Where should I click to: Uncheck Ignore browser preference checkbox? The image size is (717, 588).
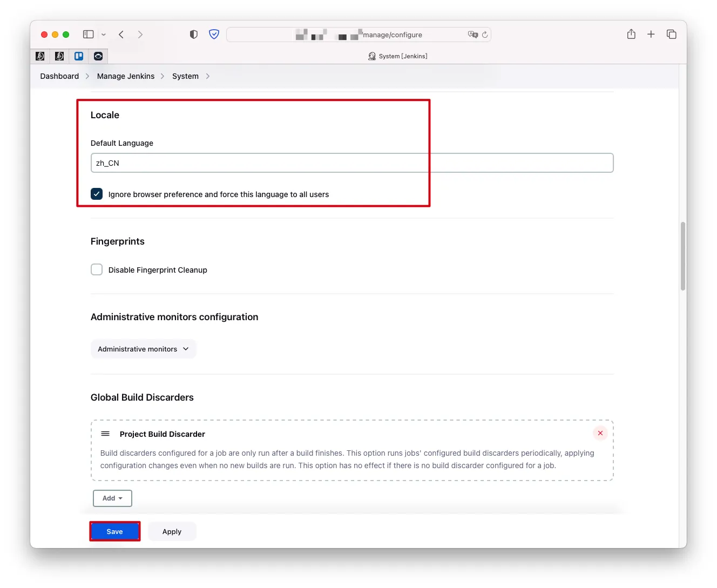click(x=97, y=194)
